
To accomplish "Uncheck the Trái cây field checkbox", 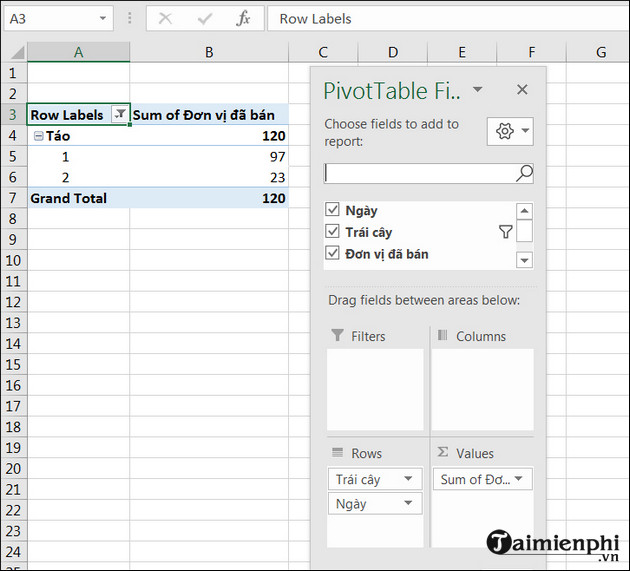I will point(332,231).
